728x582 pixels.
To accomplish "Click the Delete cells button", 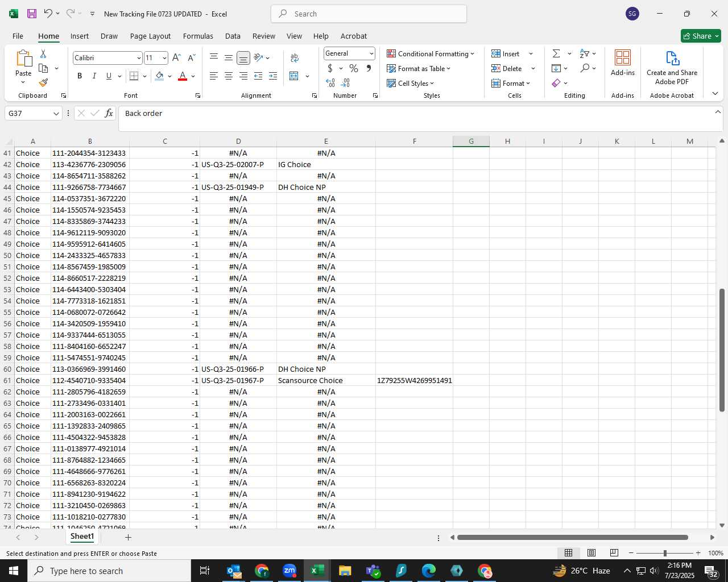I will tap(507, 68).
